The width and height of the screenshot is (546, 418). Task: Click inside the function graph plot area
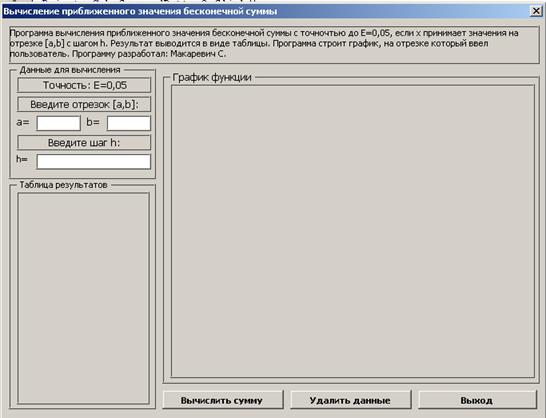tap(353, 231)
